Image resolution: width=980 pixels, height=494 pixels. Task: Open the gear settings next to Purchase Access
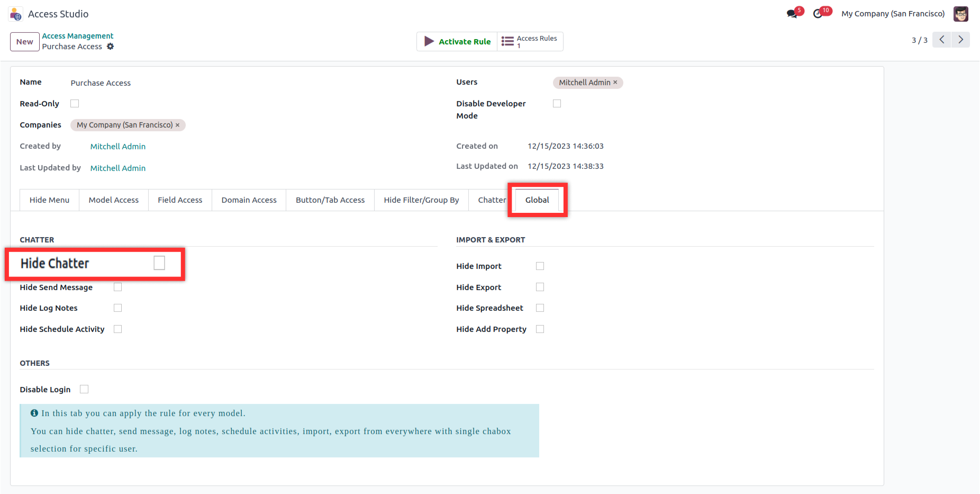(x=110, y=47)
